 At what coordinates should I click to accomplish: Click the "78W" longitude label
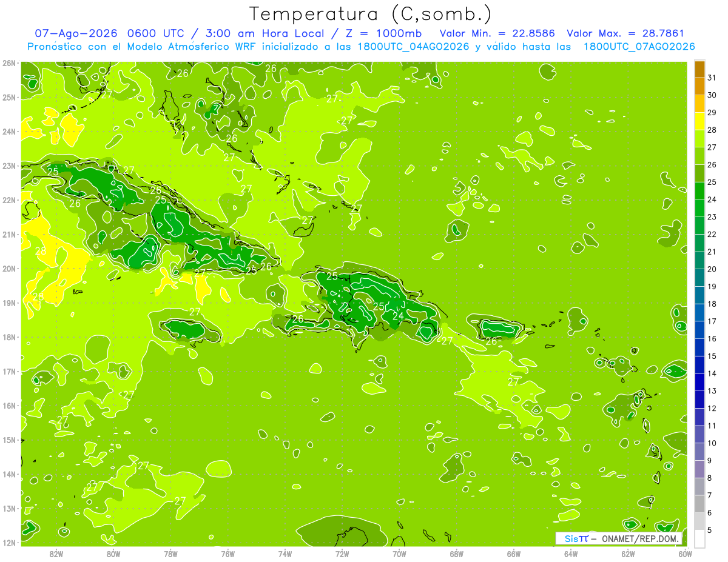[170, 554]
